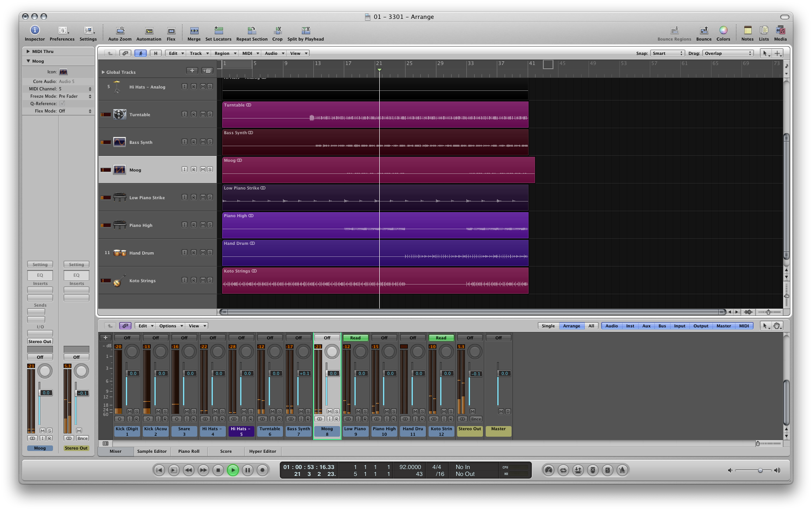Select the All mixer view button
This screenshot has width=812, height=510.
pos(591,326)
